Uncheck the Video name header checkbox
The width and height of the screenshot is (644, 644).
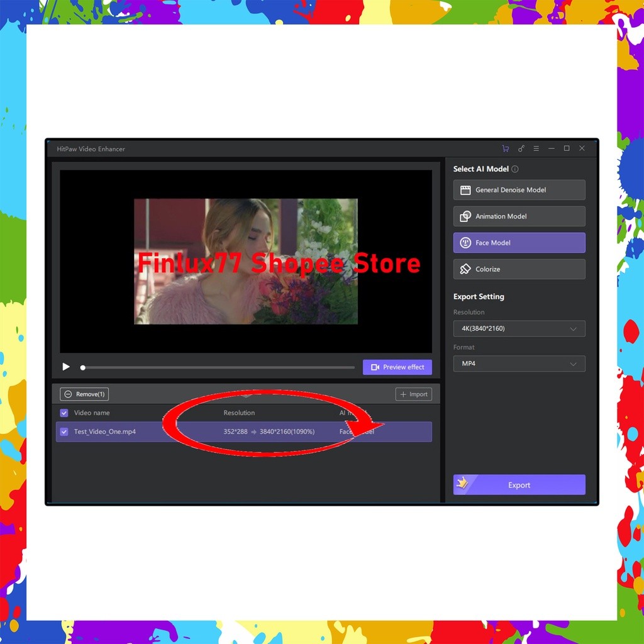64,413
